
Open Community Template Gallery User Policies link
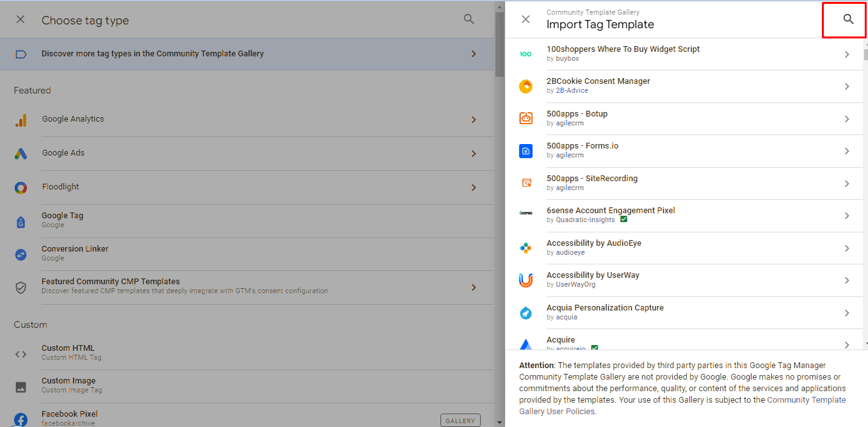tap(682, 406)
